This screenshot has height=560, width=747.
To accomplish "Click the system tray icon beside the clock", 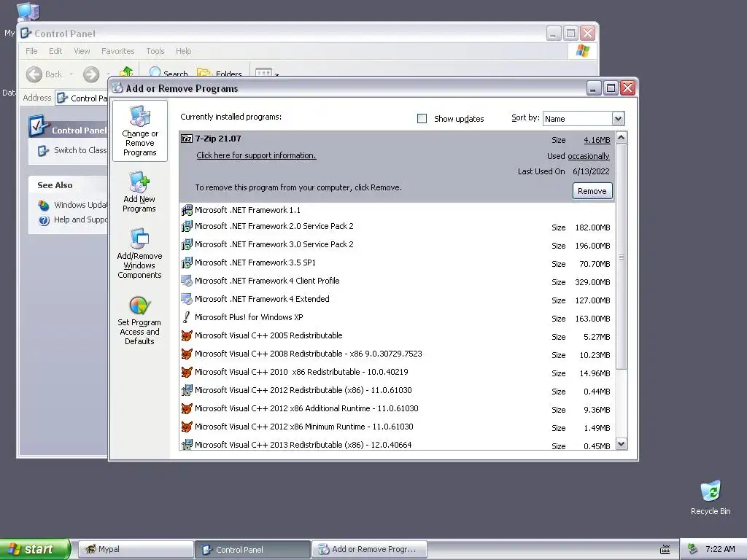I will click(693, 549).
